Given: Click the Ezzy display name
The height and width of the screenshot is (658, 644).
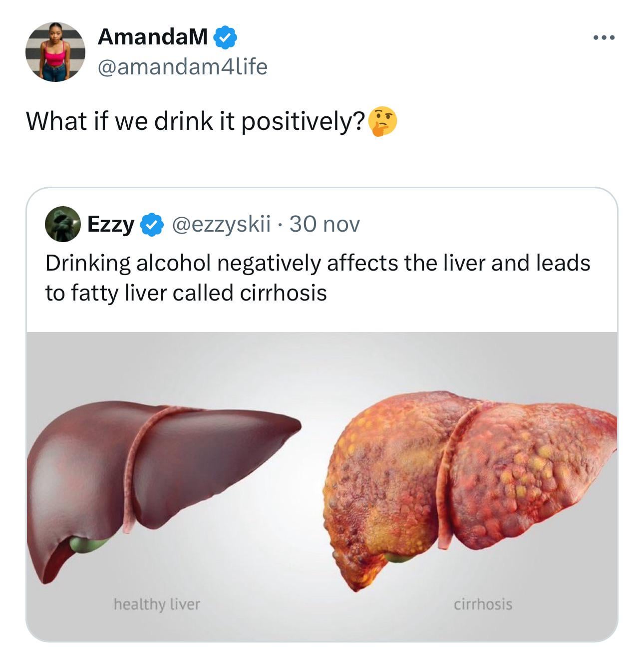Looking at the screenshot, I should click(x=110, y=224).
